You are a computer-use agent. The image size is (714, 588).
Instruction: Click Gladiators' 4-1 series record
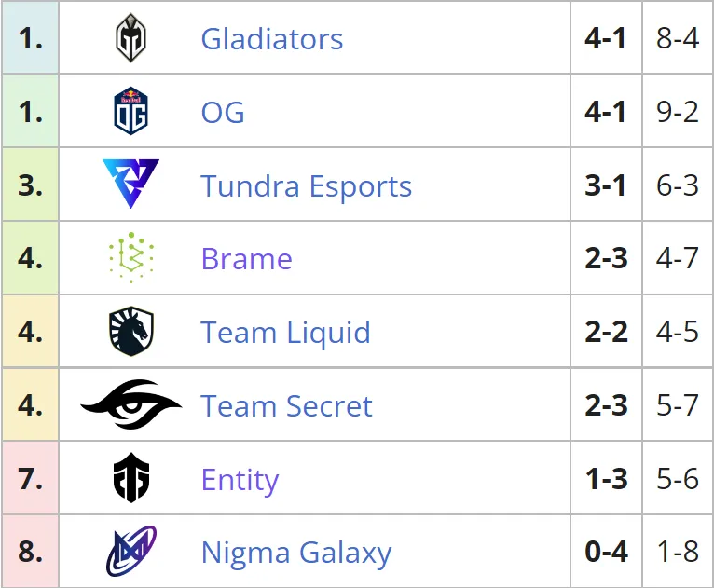coord(606,38)
